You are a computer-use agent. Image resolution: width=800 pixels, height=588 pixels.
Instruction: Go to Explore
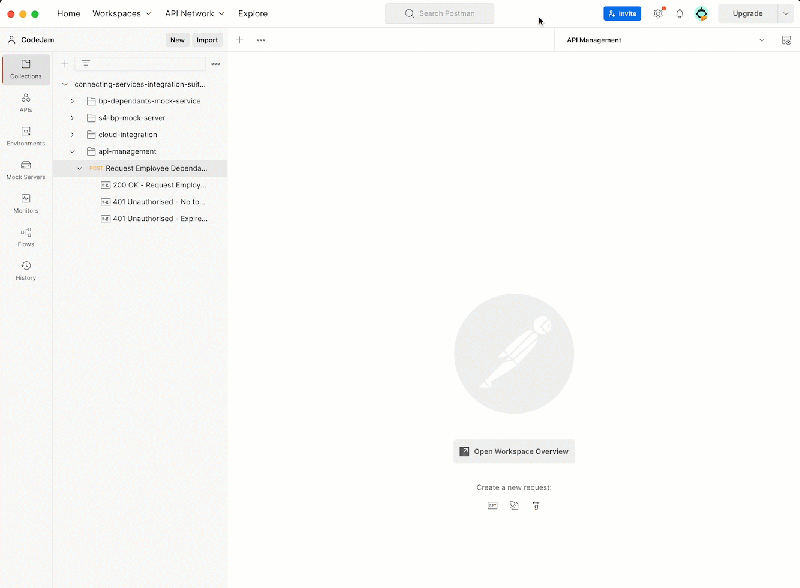[253, 13]
